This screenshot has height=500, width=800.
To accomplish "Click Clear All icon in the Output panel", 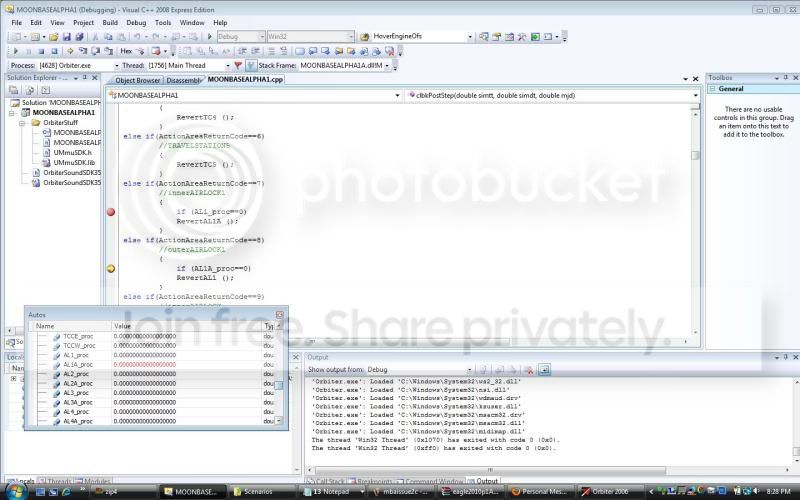I will [x=529, y=369].
